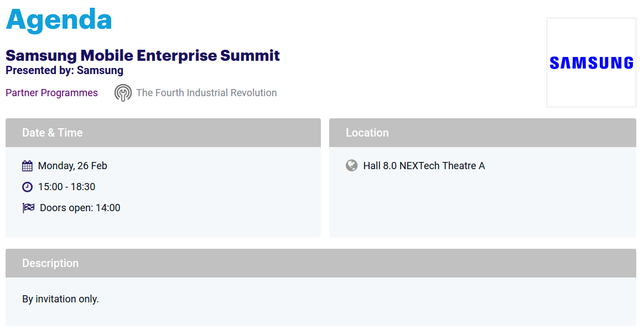Image resolution: width=644 pixels, height=335 pixels.
Task: Click the globe icon beside the hall name
Action: 351,165
